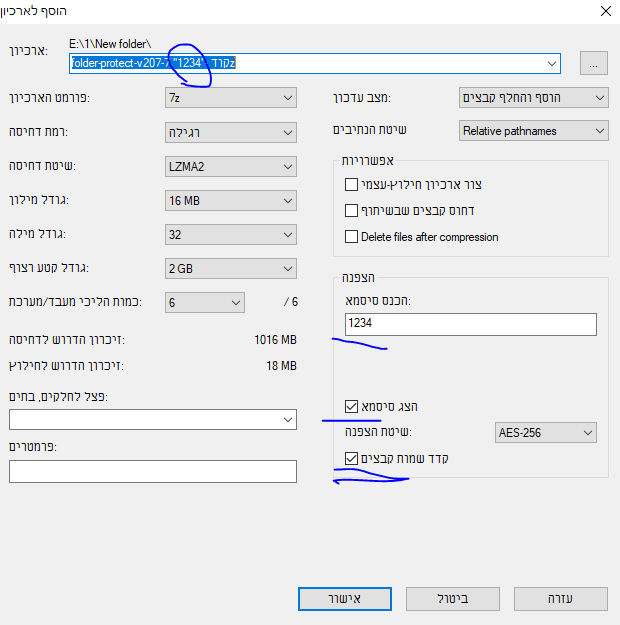Enable Delete files after compression

click(351, 237)
